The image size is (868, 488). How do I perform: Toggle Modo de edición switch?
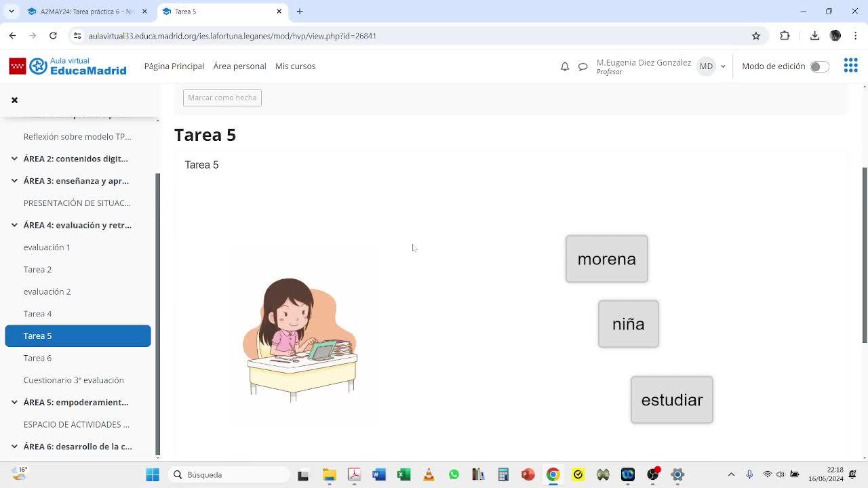pos(819,66)
